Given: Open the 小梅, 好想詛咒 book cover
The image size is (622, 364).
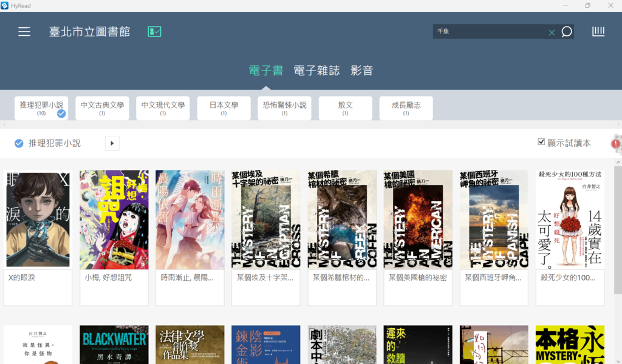Looking at the screenshot, I should 114,220.
